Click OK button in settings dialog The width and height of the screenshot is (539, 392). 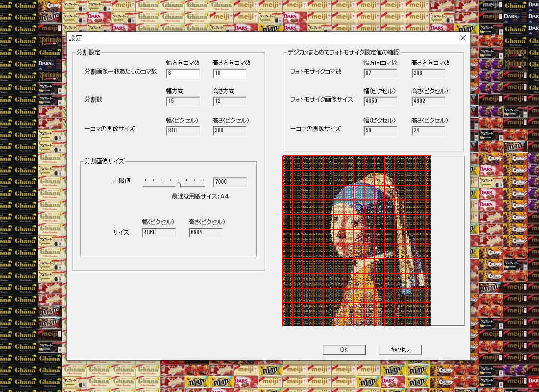[x=344, y=350]
